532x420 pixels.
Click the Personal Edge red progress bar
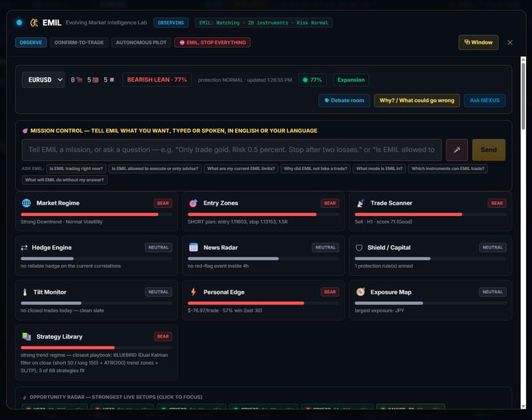click(x=245, y=303)
